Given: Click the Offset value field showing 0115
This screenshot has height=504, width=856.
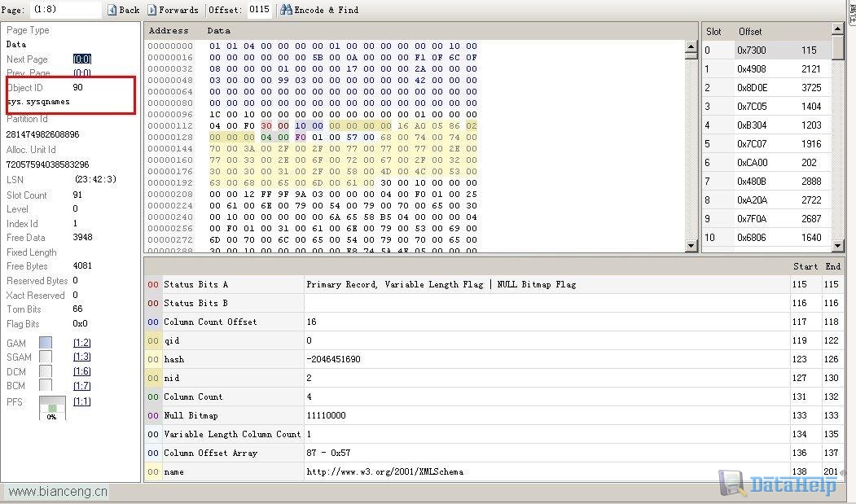Looking at the screenshot, I should click(259, 10).
